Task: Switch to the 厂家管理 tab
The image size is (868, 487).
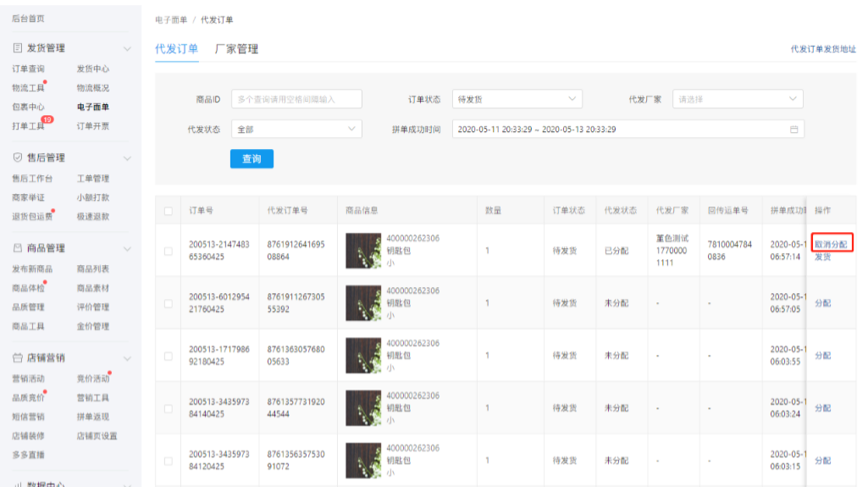Action: pyautogui.click(x=236, y=49)
